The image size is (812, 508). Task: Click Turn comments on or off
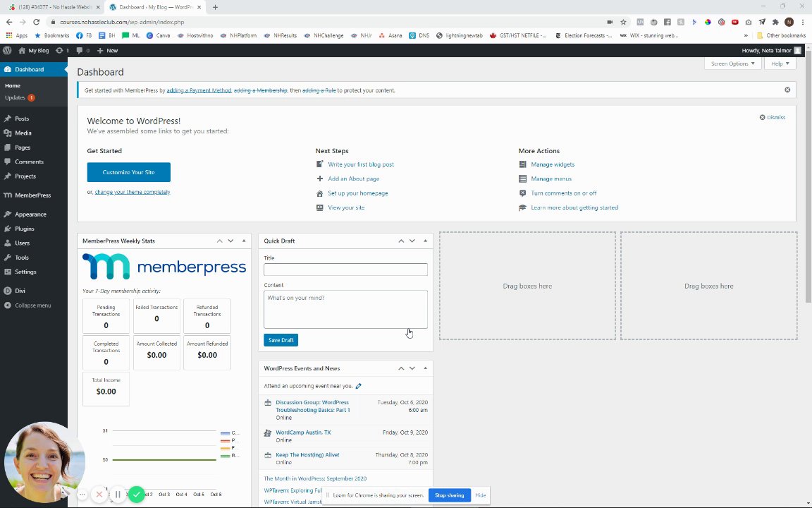click(x=563, y=193)
